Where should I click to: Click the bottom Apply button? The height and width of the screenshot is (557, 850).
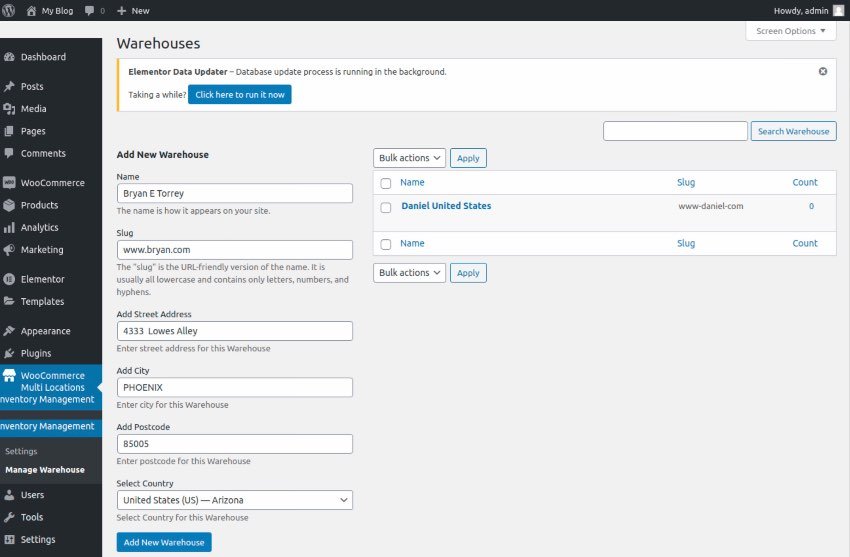point(468,273)
